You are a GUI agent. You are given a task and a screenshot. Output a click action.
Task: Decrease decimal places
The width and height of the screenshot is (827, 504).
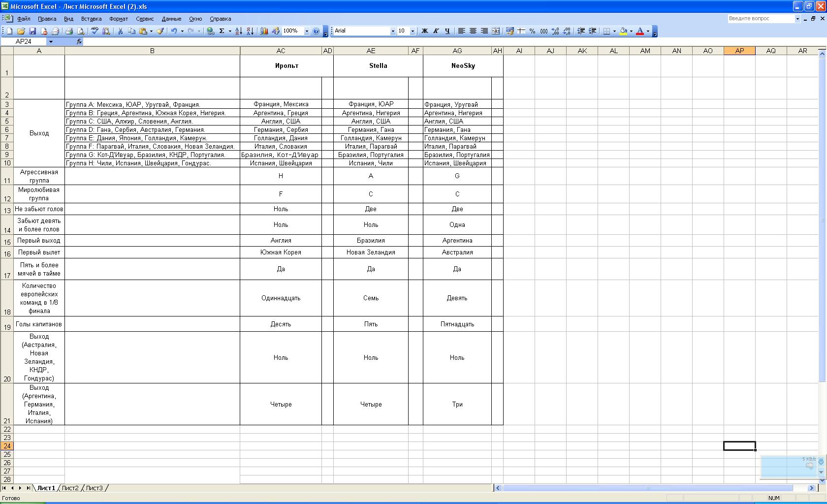[567, 31]
